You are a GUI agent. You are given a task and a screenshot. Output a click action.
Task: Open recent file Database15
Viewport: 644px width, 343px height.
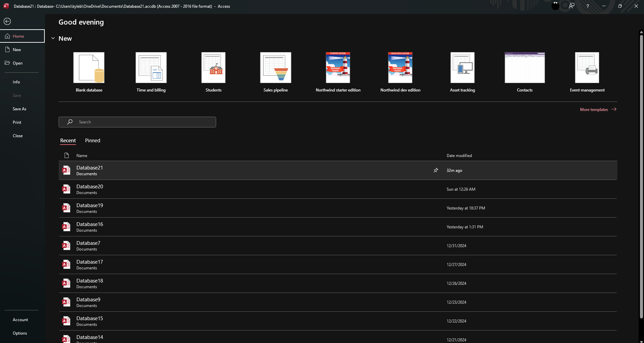click(338, 321)
